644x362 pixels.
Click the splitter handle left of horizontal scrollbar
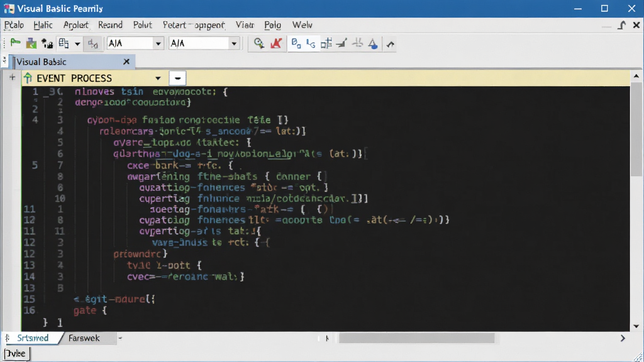tap(327, 338)
